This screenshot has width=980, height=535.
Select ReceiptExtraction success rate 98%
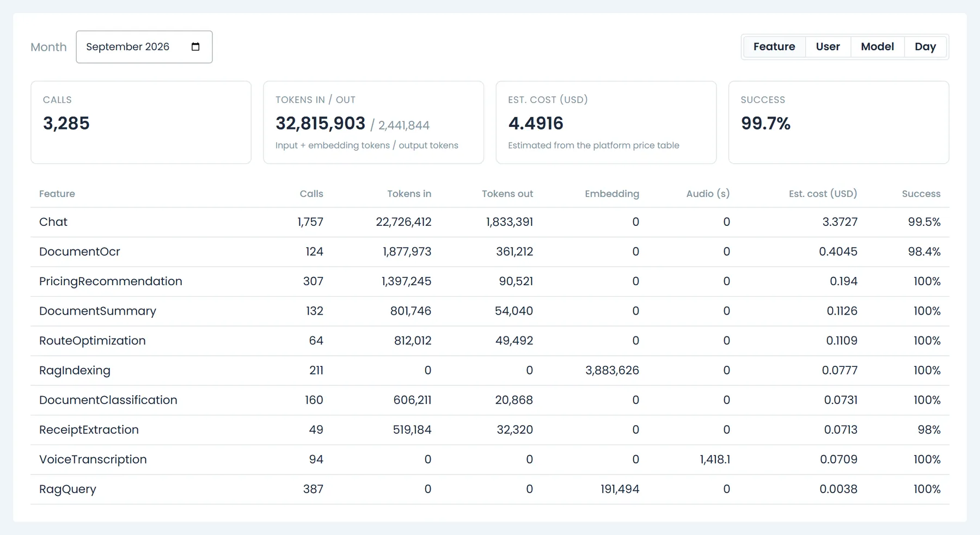tap(929, 430)
